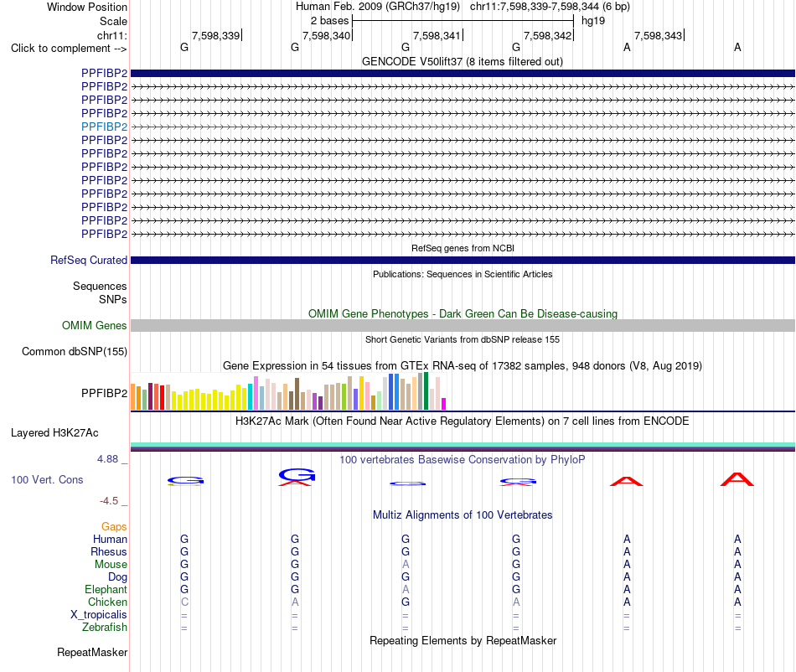Screen dimensions: 796x672
Task: Click the tallest blue G PhyloP logo
Action: (297, 474)
